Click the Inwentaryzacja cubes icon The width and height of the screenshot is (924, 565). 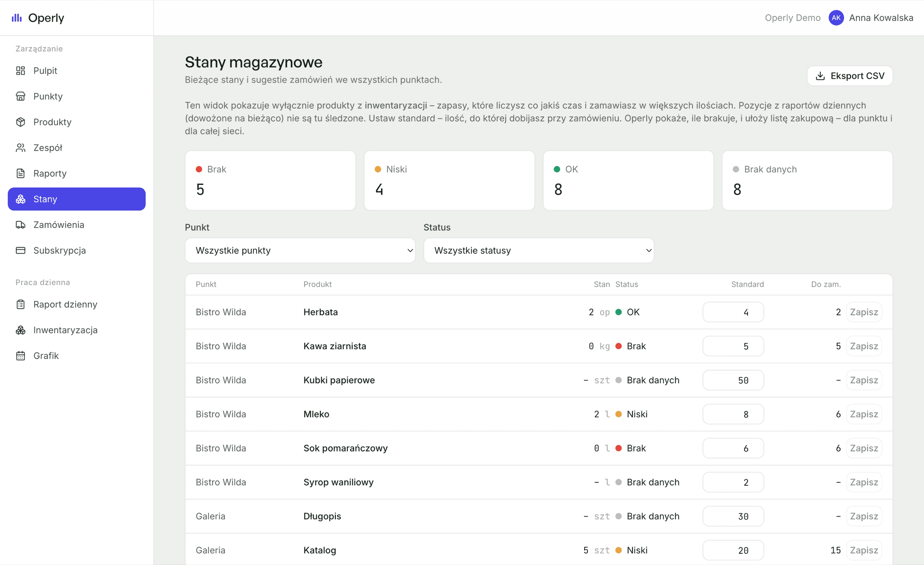21,330
